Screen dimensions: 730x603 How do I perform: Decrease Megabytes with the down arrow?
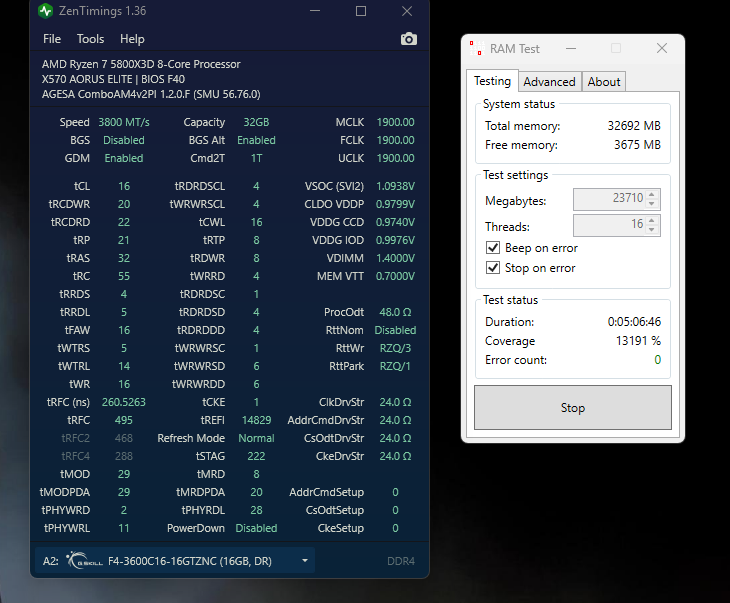coord(652,203)
